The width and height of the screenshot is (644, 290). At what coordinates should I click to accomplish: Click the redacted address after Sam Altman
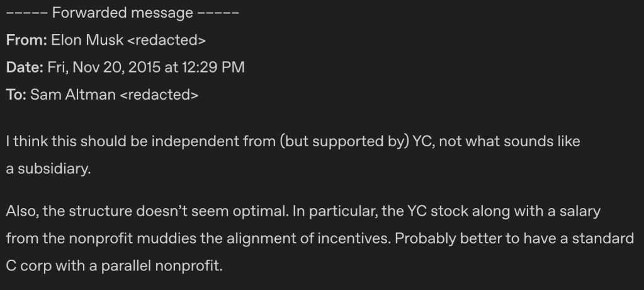[x=159, y=95]
